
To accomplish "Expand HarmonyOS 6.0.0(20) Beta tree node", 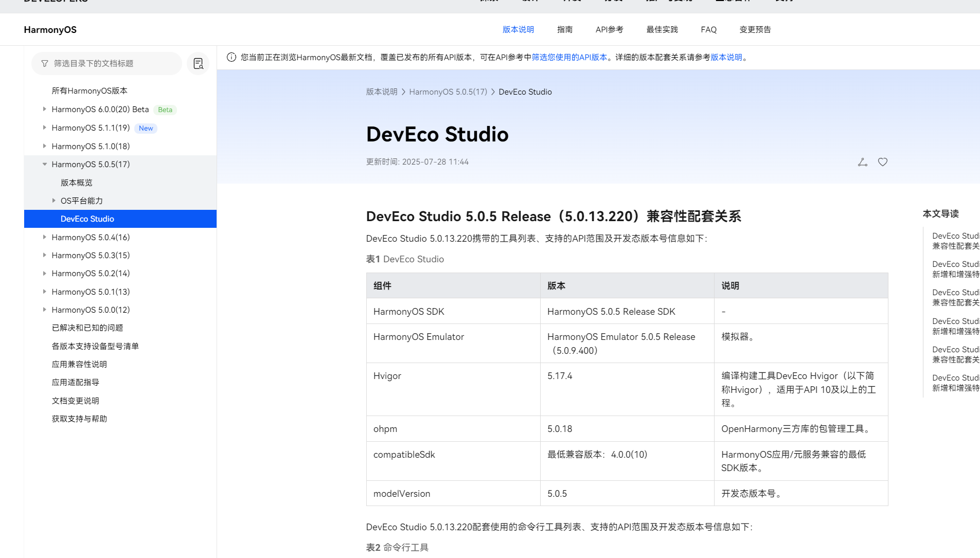I will coord(45,109).
